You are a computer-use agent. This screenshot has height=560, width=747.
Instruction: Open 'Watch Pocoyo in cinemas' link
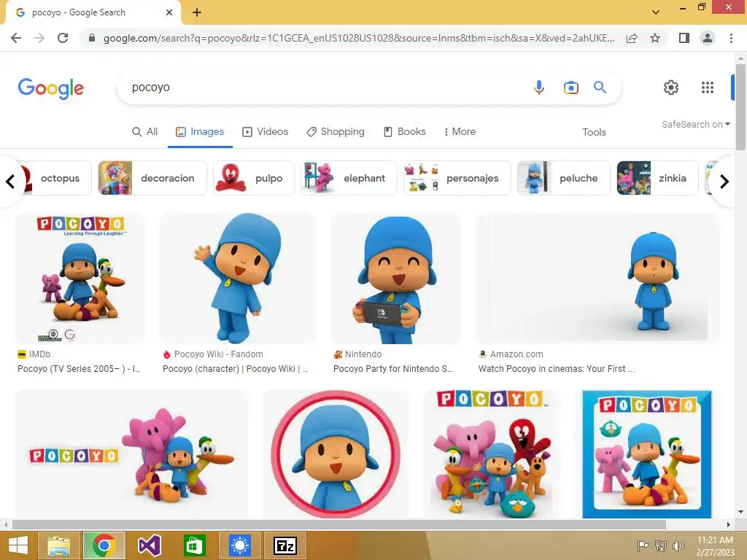click(557, 369)
